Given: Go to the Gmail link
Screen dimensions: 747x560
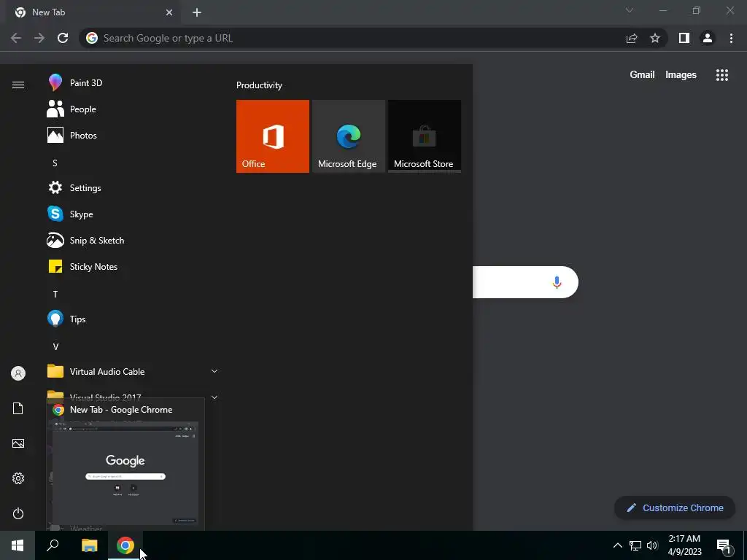Looking at the screenshot, I should 642,75.
